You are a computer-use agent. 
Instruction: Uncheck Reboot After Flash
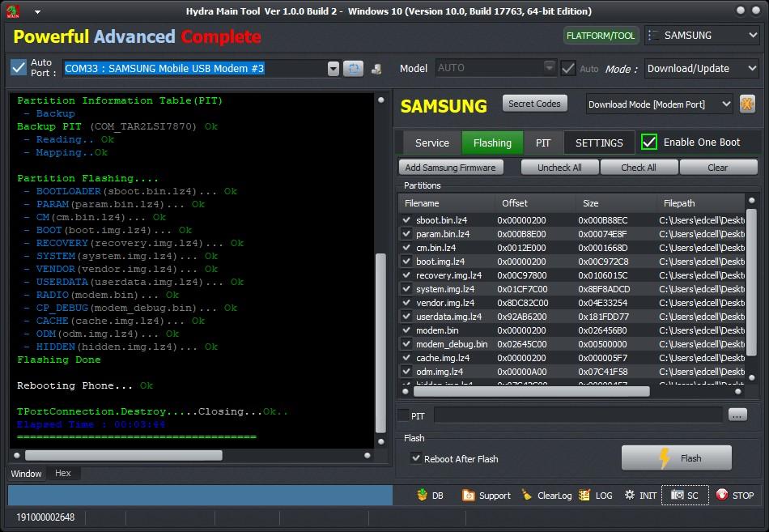[x=416, y=458]
